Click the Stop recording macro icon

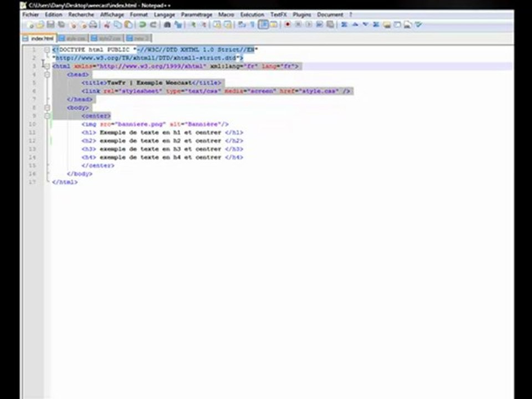coord(298,25)
